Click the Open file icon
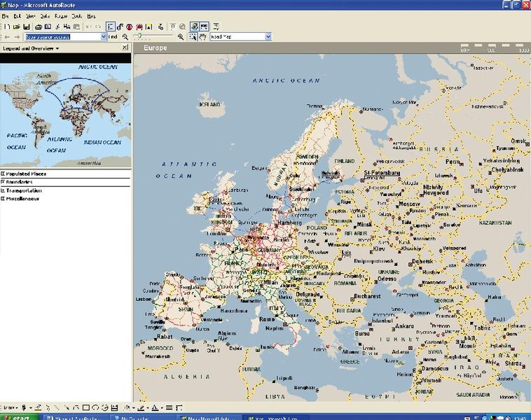The width and height of the screenshot is (531, 420). (17, 27)
